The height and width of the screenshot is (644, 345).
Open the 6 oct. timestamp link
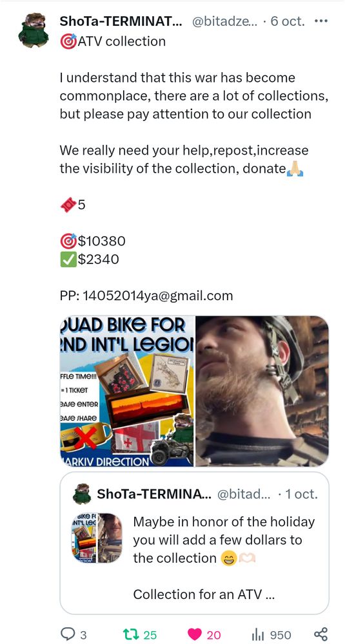[x=288, y=21]
